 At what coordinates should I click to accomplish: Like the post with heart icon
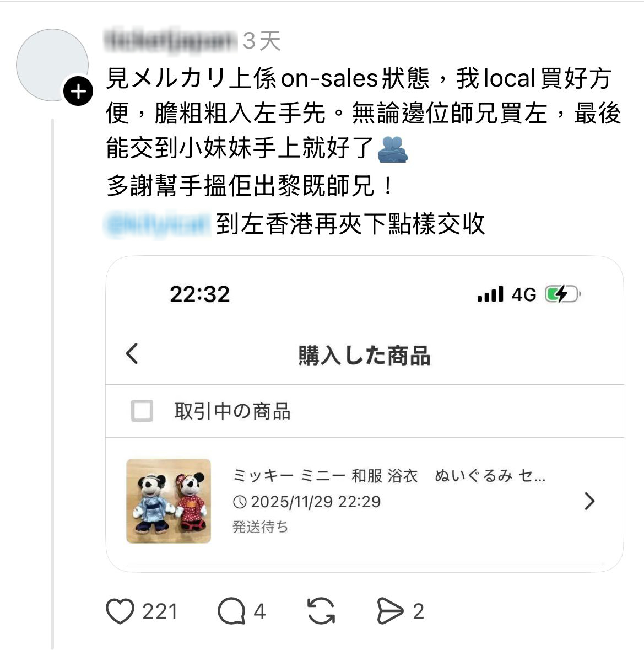point(120,611)
